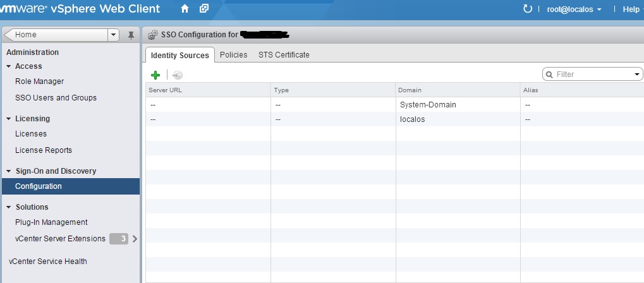Viewport: 644px width, 283px height.
Task: Open Role Manager in the sidebar
Action: coord(39,81)
